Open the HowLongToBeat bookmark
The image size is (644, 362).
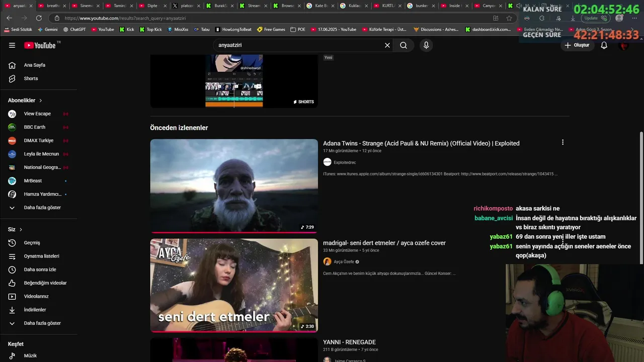(233, 29)
